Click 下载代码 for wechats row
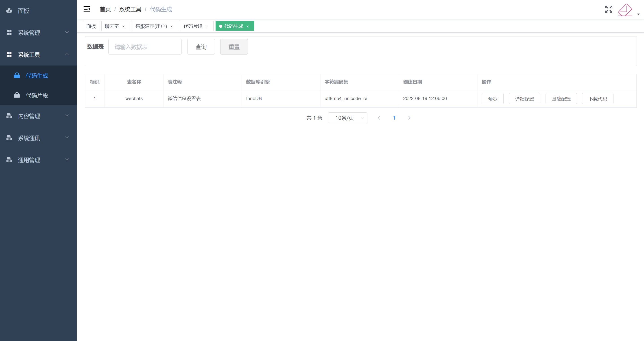The width and height of the screenshot is (644, 341). point(598,99)
